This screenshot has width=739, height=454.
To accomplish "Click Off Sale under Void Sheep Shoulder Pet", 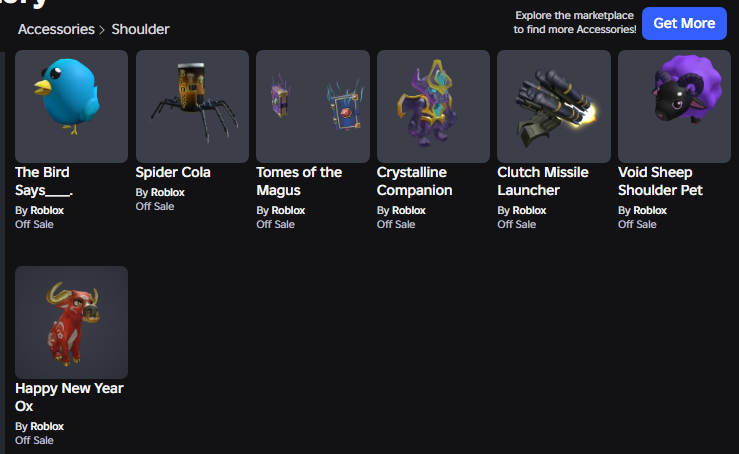I will point(637,224).
